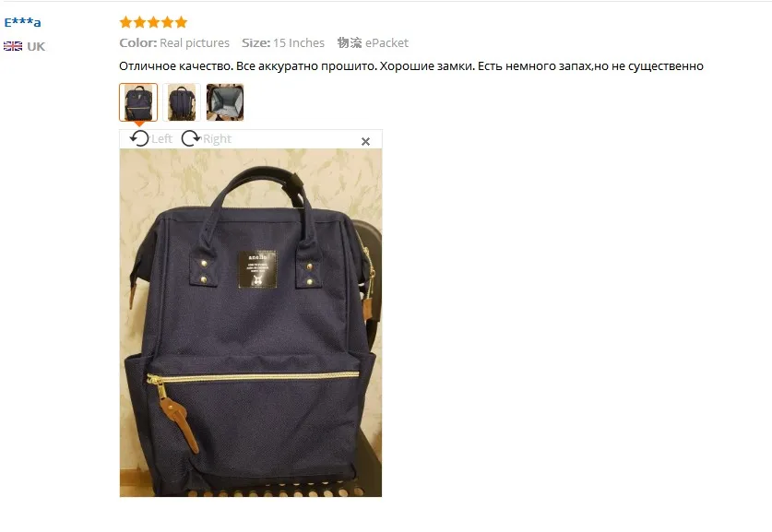Open reviewer E***a profile link

[x=23, y=22]
